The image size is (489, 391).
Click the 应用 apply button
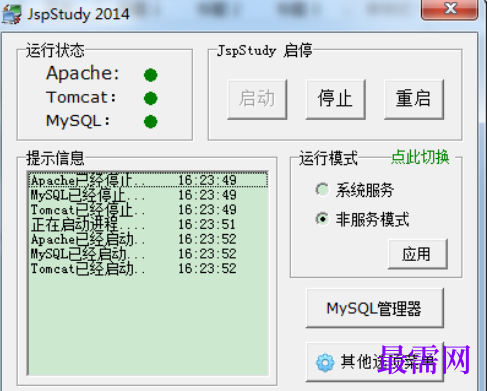click(417, 254)
